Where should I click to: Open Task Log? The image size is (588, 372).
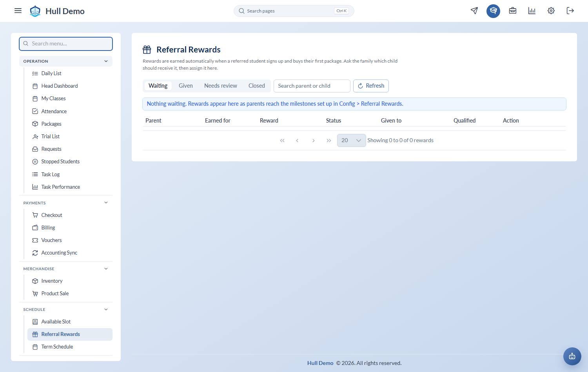pos(70,174)
